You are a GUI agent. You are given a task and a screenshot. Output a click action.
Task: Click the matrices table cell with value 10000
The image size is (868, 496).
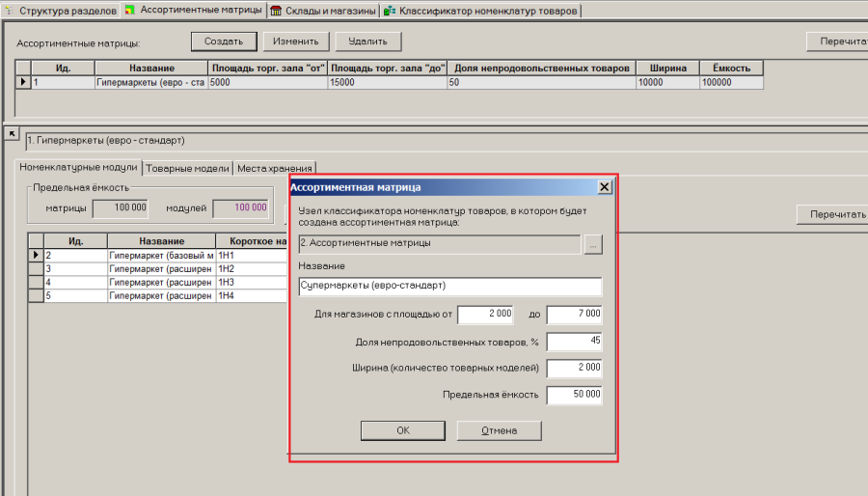[x=668, y=82]
